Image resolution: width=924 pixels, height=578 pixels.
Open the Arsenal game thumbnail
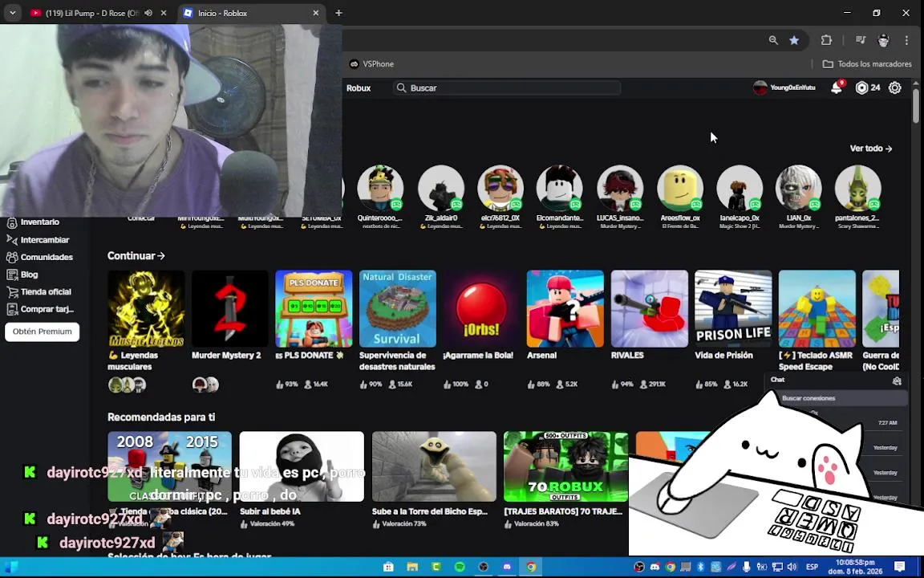pos(565,308)
